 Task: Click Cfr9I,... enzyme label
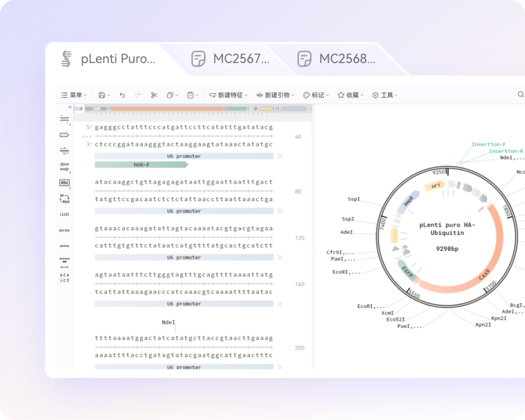340,252
